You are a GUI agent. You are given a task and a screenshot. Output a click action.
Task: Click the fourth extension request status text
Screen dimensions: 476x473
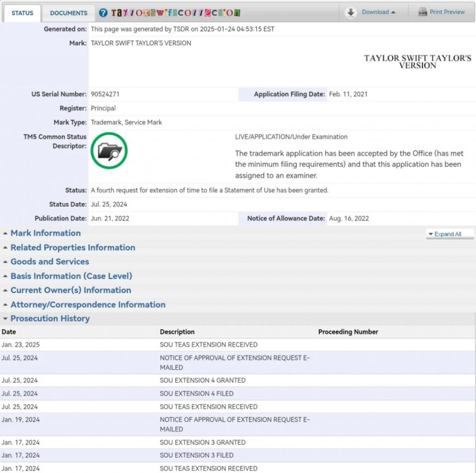(210, 191)
